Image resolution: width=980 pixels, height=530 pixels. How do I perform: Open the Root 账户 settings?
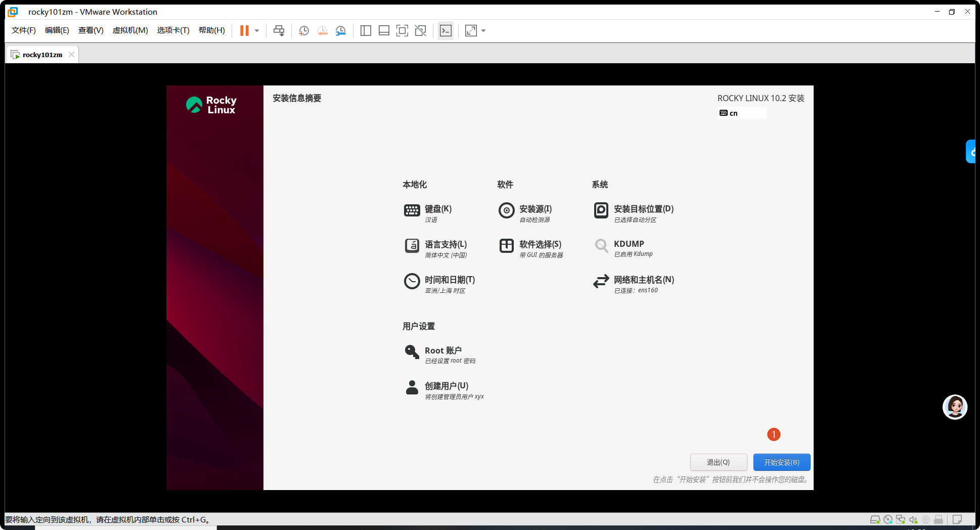coord(440,354)
